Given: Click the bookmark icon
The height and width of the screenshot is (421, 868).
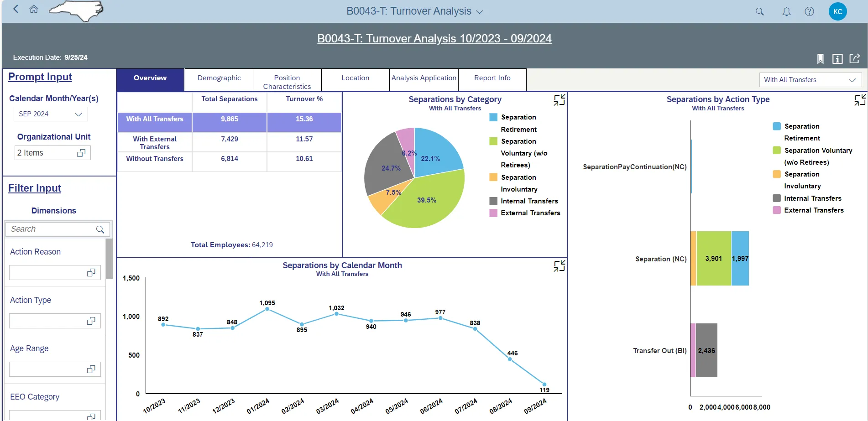Looking at the screenshot, I should pyautogui.click(x=820, y=59).
